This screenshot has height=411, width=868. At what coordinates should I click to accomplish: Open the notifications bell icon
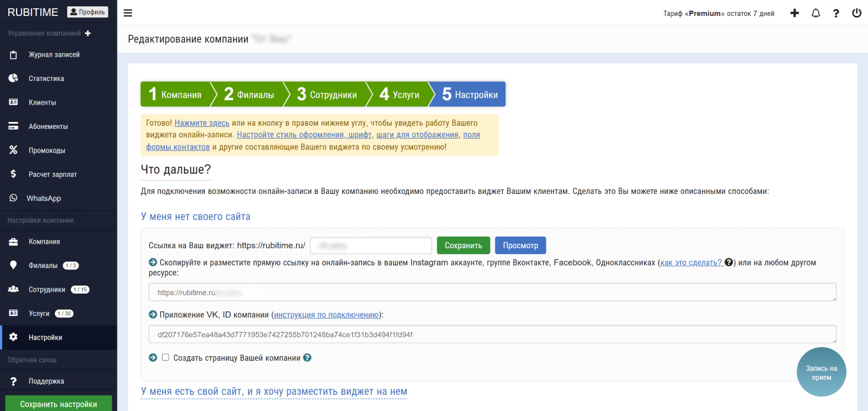pos(816,13)
